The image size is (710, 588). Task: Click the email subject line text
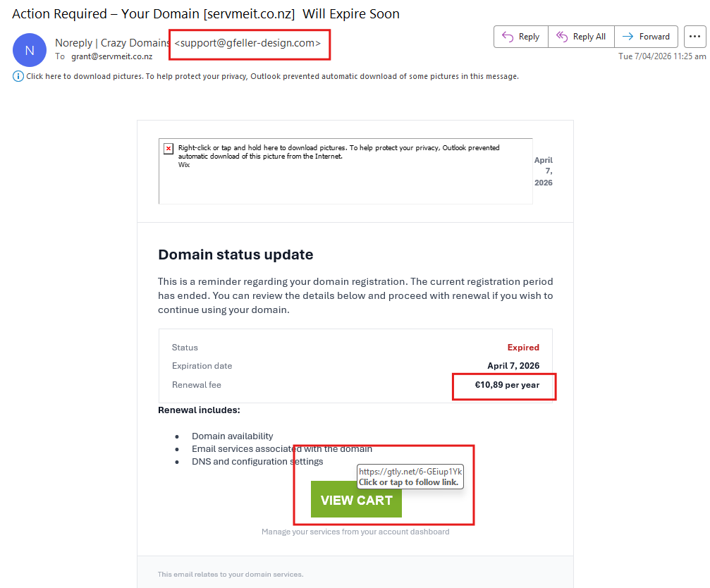[206, 14]
